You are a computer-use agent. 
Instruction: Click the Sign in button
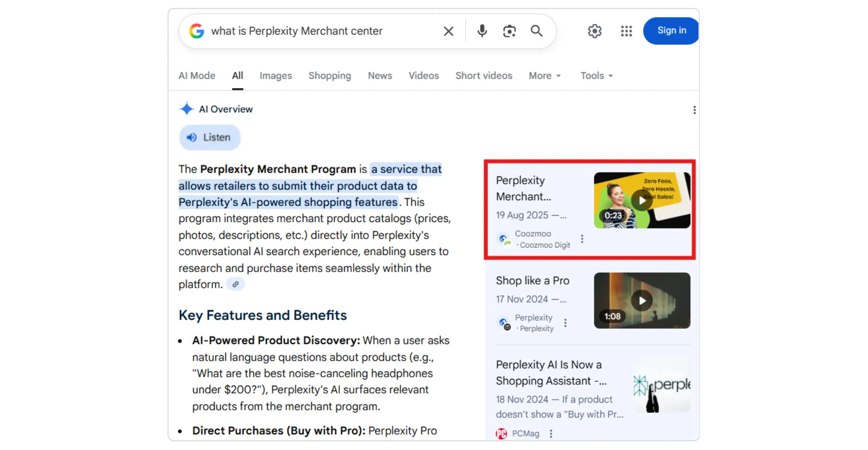(x=671, y=31)
